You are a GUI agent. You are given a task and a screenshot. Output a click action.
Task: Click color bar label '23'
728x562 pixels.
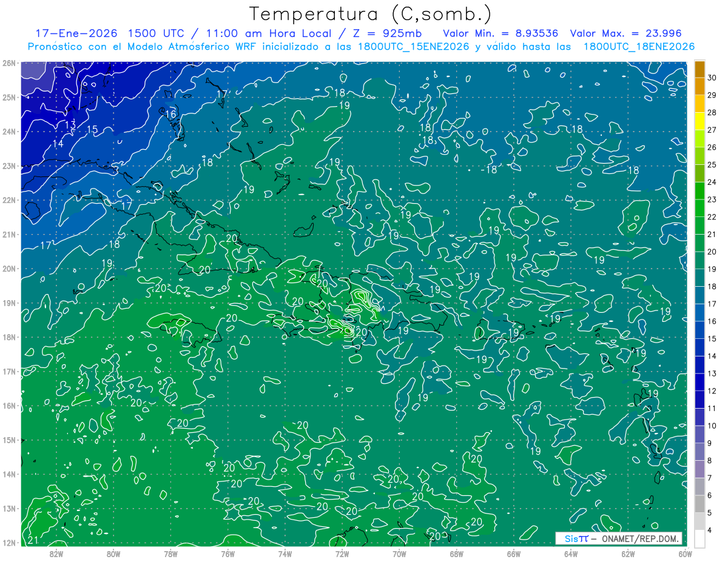click(712, 199)
